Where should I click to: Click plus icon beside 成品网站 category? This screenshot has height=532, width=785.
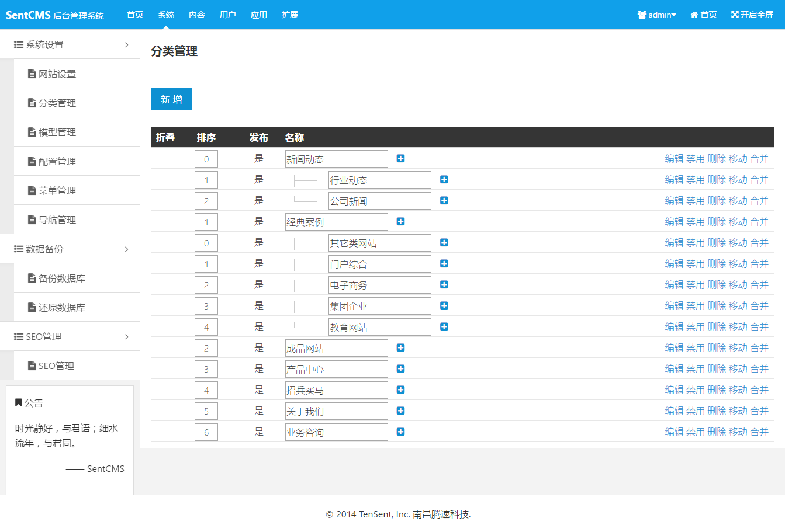click(400, 347)
